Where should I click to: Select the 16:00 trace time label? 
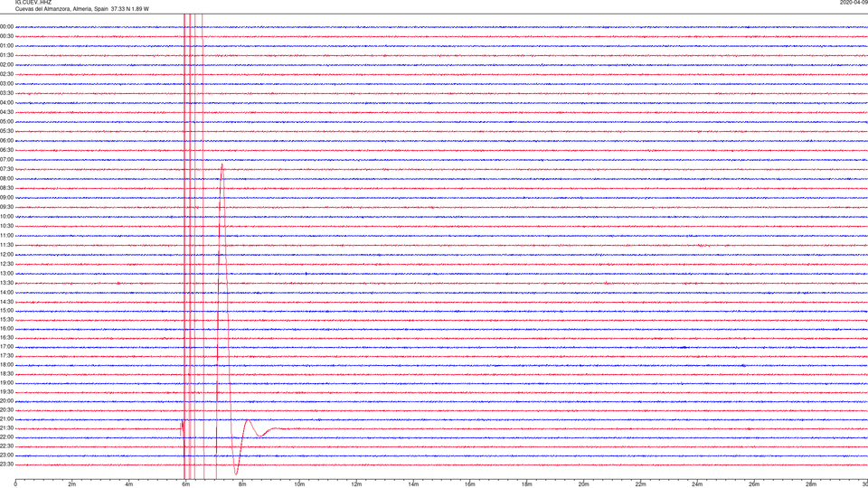(6, 329)
